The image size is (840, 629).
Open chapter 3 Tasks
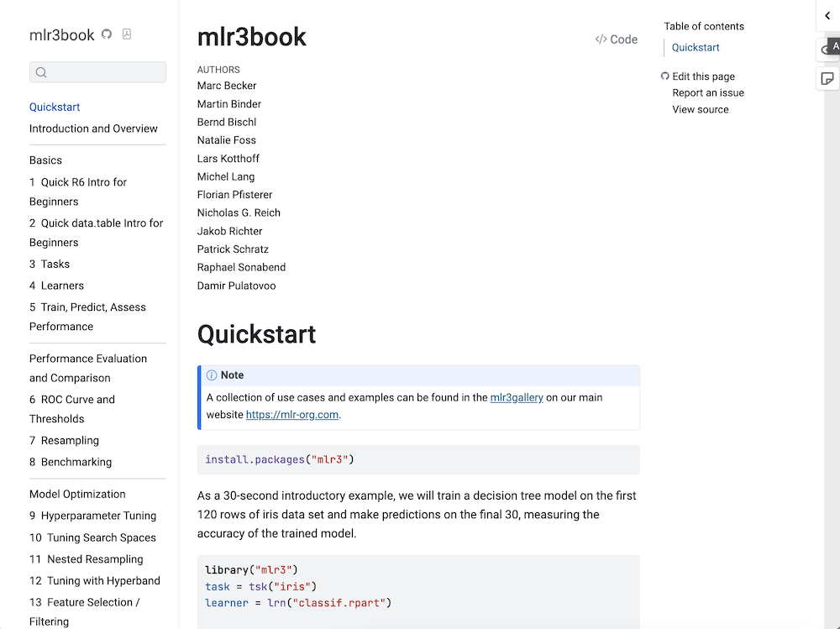point(50,264)
